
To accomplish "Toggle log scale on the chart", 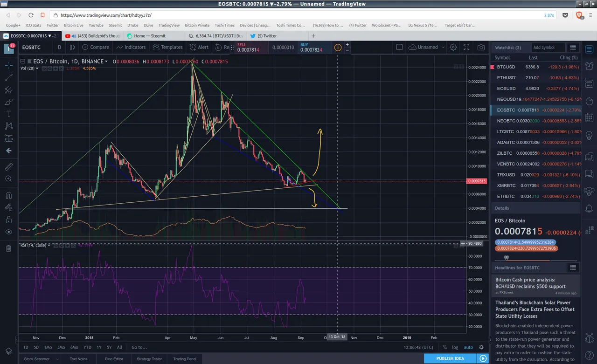I will tap(455, 347).
